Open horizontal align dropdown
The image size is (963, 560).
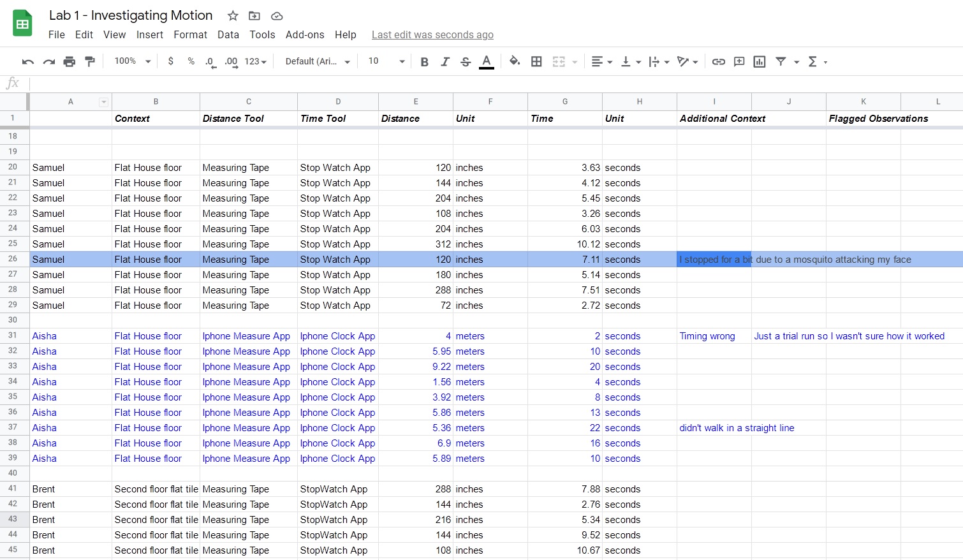[x=602, y=62]
